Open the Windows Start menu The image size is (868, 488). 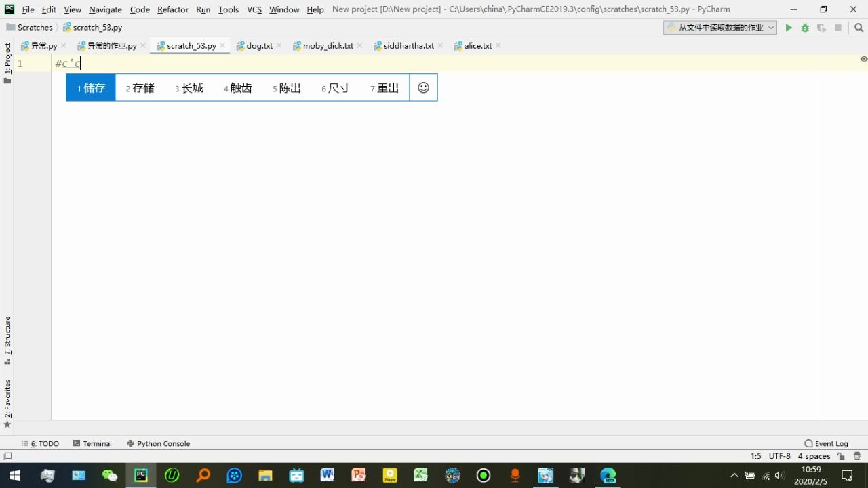[x=14, y=475]
